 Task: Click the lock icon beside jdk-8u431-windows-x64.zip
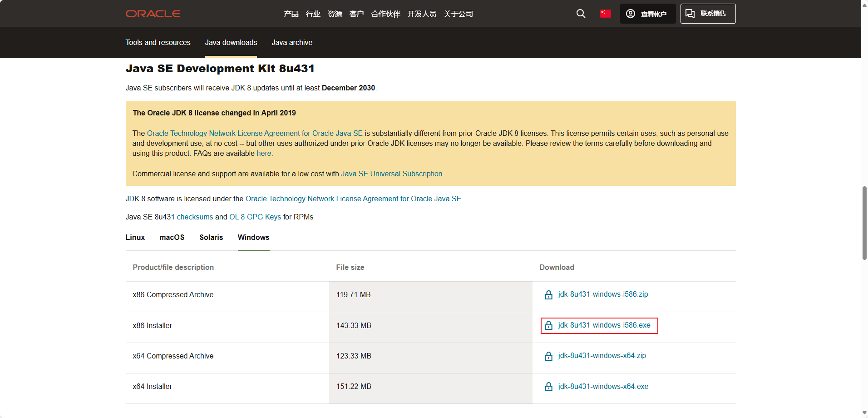pyautogui.click(x=548, y=356)
